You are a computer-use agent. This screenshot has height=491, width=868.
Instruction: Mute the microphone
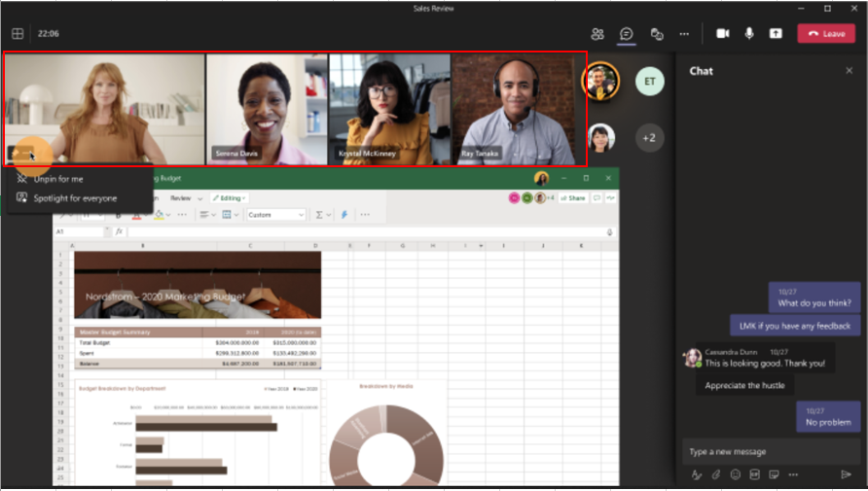tap(749, 34)
